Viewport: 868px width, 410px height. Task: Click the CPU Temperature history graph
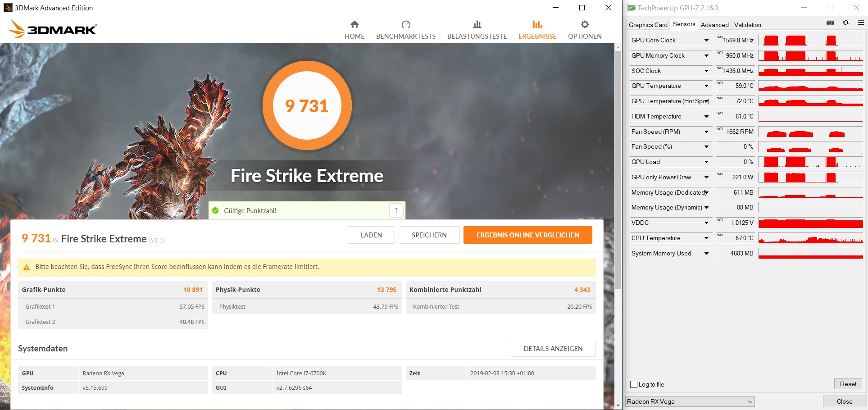811,238
